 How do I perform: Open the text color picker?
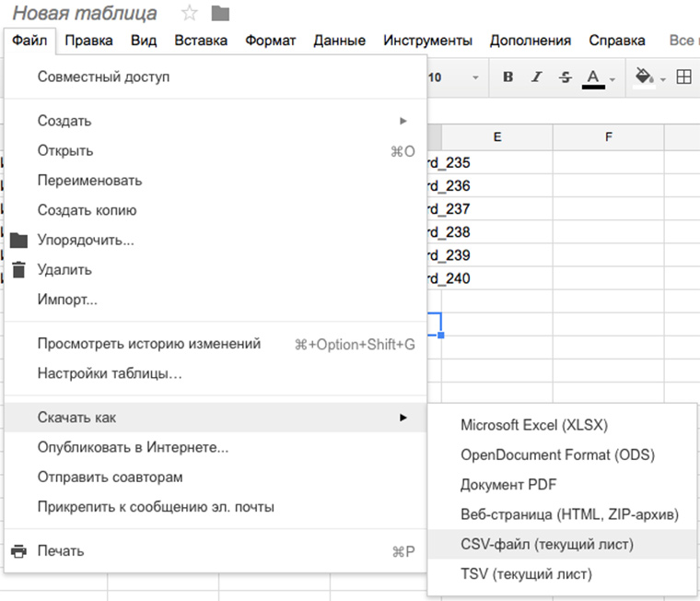coord(594,77)
